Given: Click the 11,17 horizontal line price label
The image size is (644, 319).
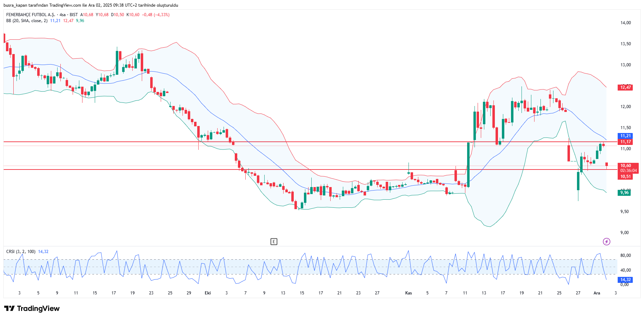Looking at the screenshot, I should (x=625, y=142).
